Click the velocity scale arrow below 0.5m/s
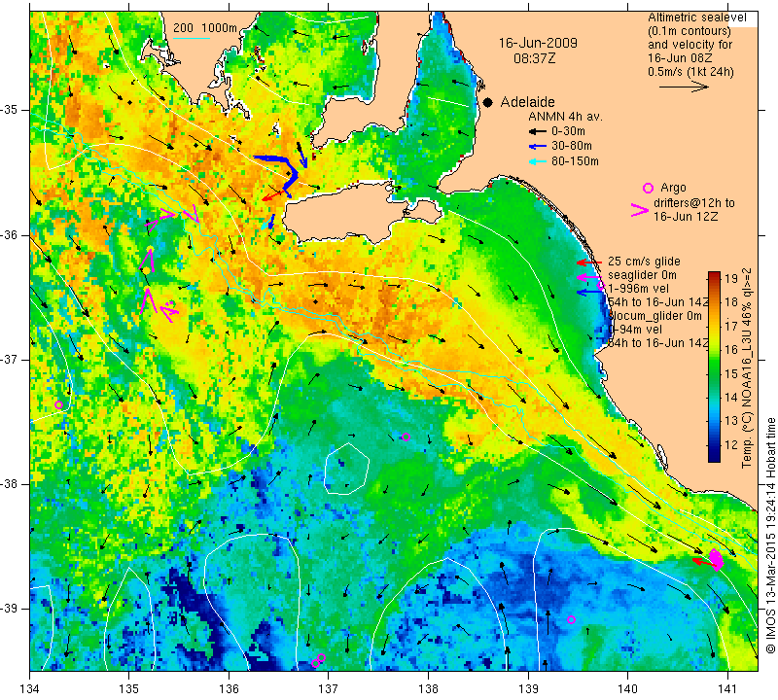 (x=684, y=87)
